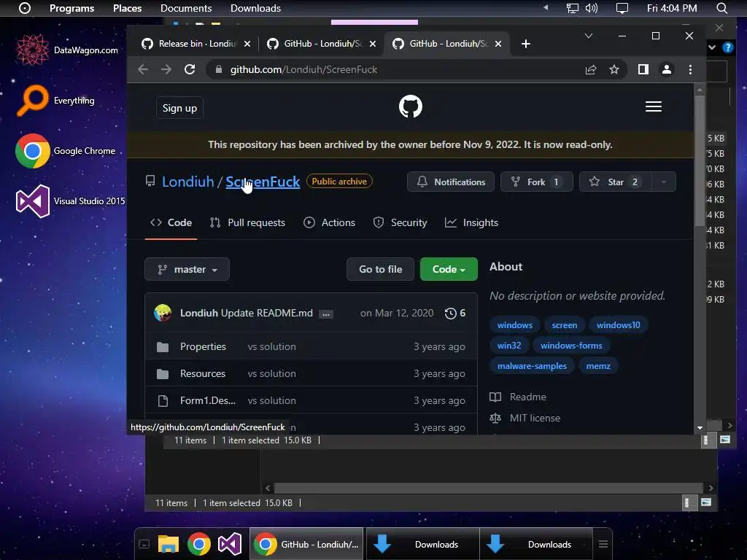Expand hidden tray icons arrow
This screenshot has width=747, height=560.
[546, 7]
